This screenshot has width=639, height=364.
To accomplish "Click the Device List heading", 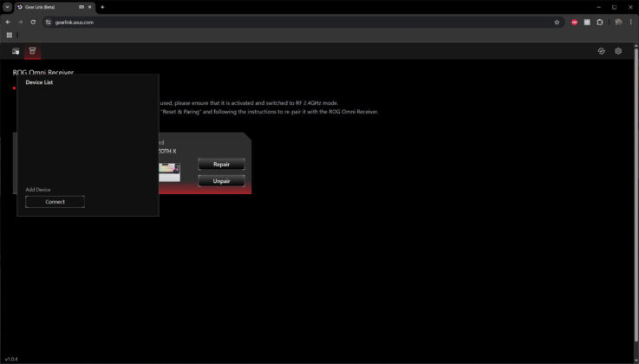I will click(x=39, y=82).
